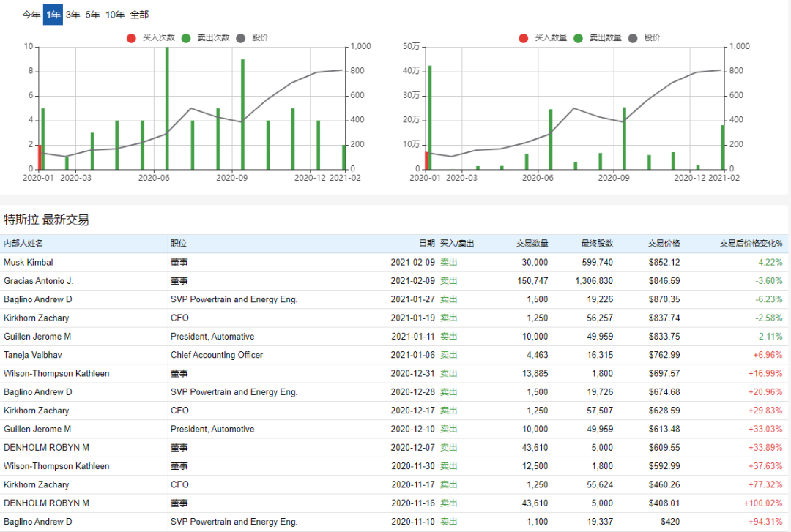Click the $408.01 trade price cell

(664, 503)
